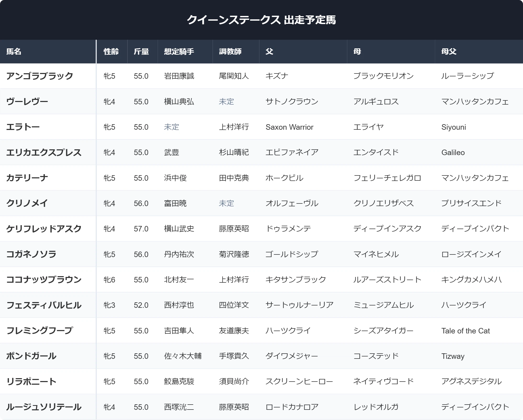Screen dimensions: 523x420
Task: Select horse name ケリフレッドアスク
Action: [44, 229]
